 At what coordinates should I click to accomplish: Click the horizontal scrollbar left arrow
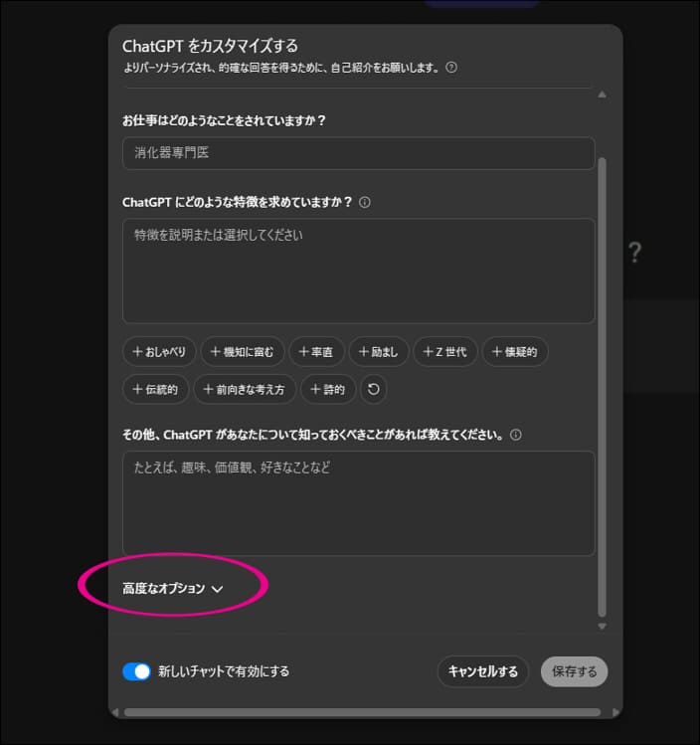tap(115, 712)
